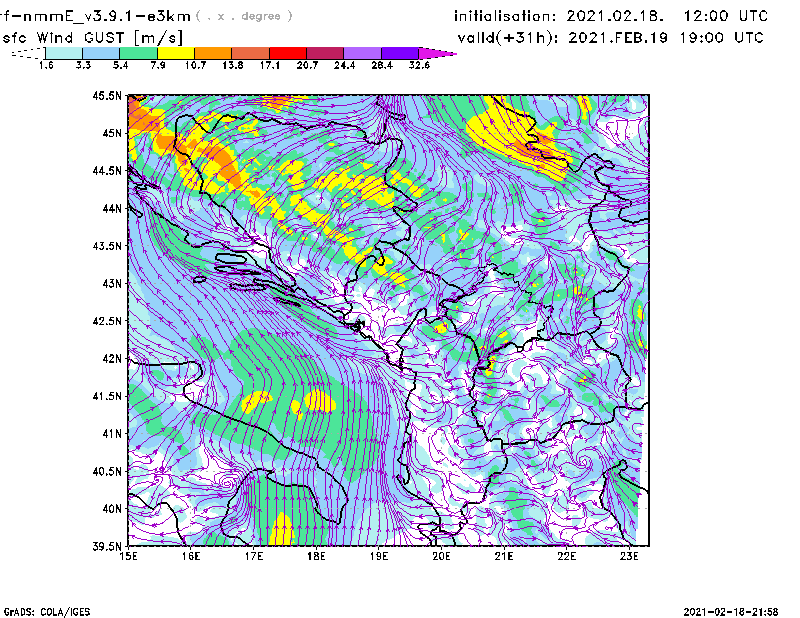800x618 pixels.
Task: Click the legend value 5.4
Action: coord(120,65)
